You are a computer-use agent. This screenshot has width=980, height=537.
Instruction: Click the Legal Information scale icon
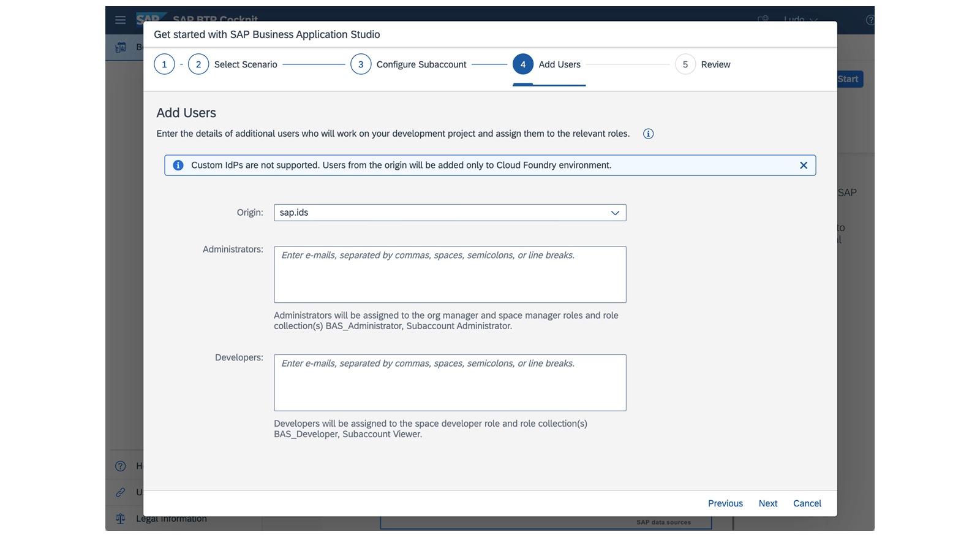pyautogui.click(x=121, y=519)
